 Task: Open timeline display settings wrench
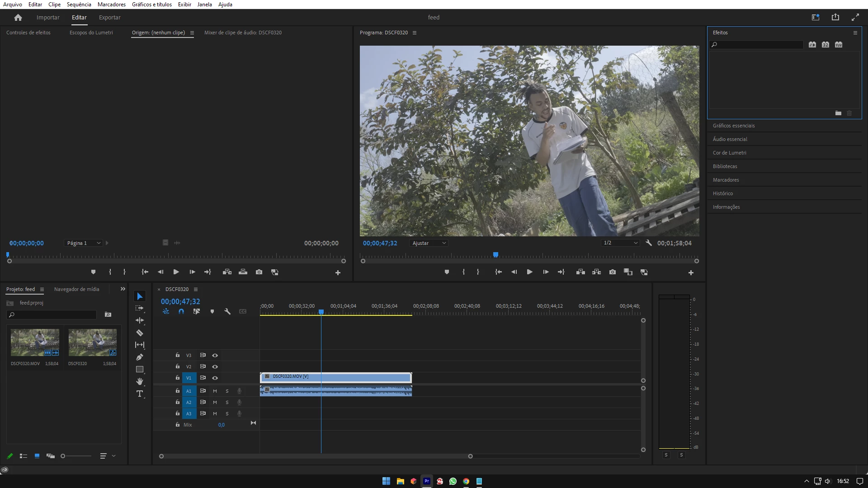tap(227, 312)
